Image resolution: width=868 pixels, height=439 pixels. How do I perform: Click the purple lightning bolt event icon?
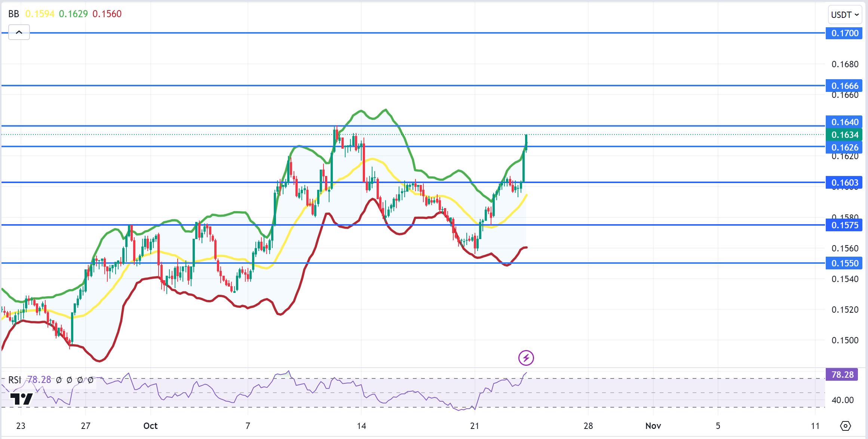tap(526, 358)
